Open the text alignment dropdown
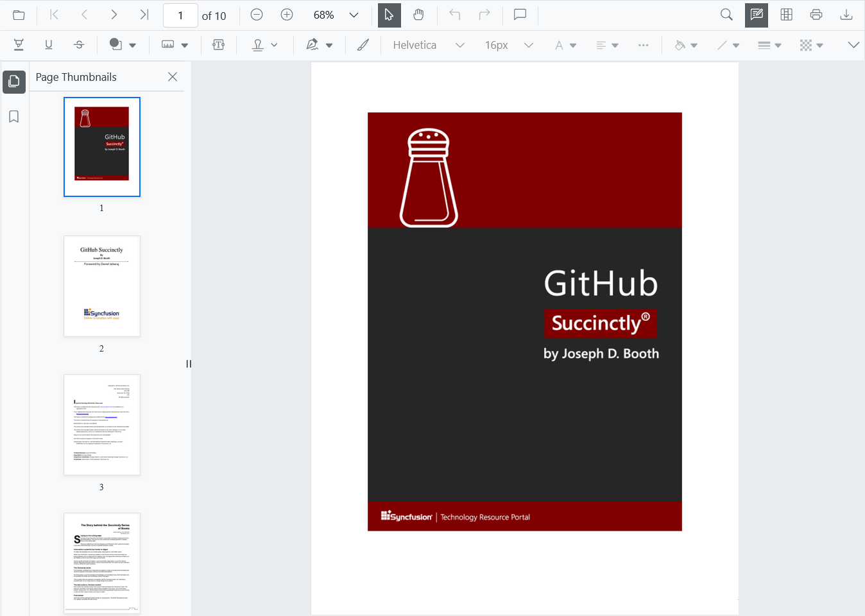This screenshot has height=616, width=865. click(x=607, y=45)
